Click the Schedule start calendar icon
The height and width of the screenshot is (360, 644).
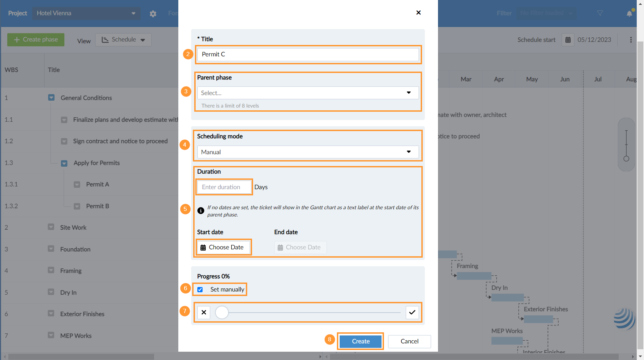click(x=568, y=40)
